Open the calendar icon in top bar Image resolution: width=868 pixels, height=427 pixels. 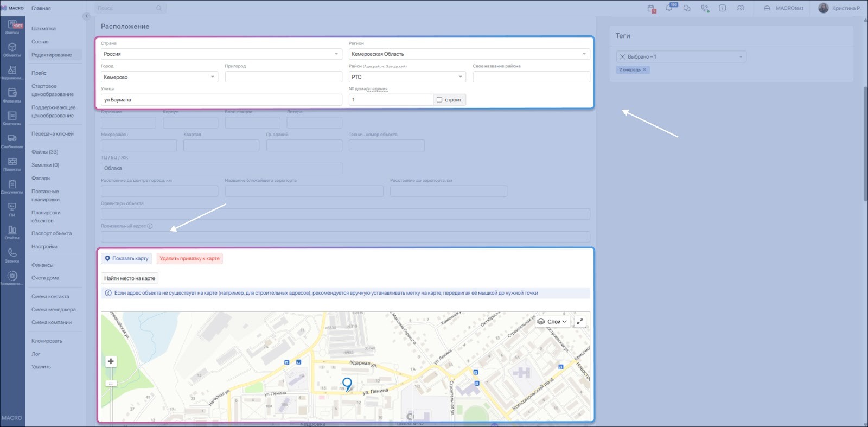coord(651,8)
